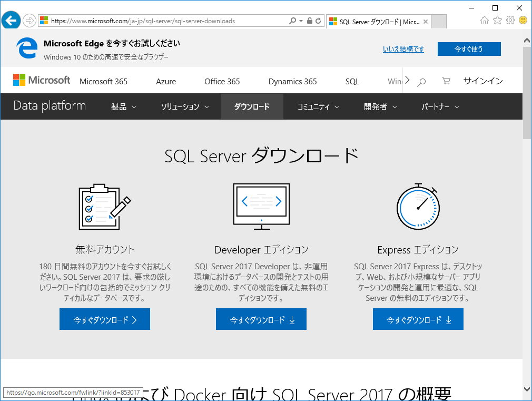Select the ダウンロード menu item
Viewport: 532px width, 401px height.
(252, 106)
